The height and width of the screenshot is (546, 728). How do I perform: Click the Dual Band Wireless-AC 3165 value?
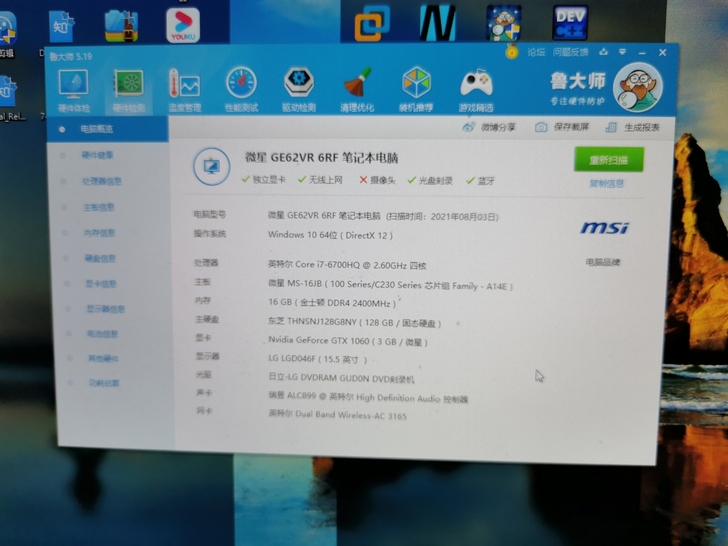point(338,414)
